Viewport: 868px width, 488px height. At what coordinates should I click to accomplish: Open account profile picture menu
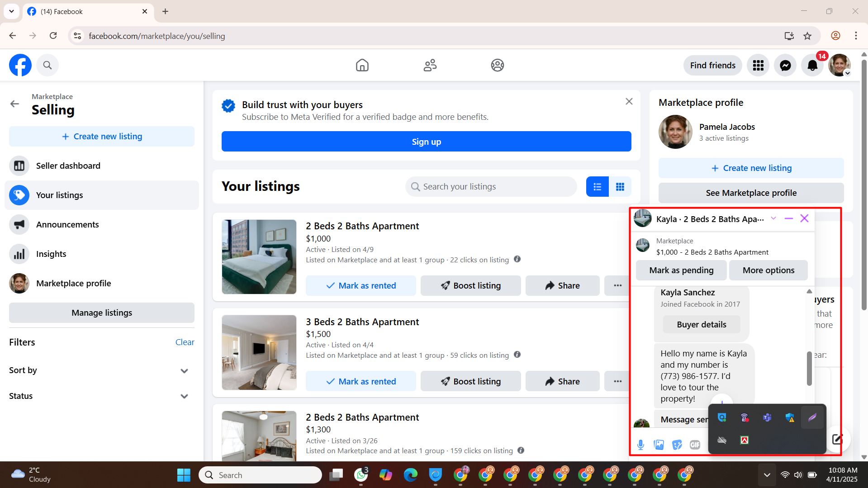click(840, 65)
